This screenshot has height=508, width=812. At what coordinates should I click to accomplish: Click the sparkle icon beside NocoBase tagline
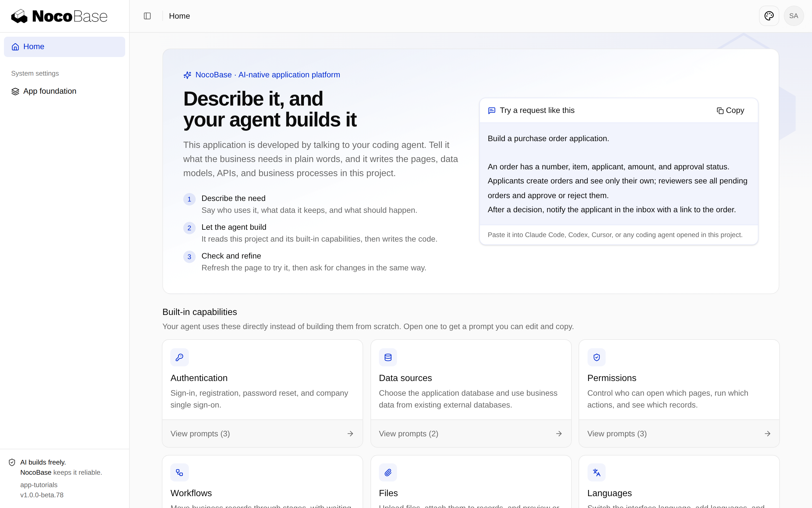187,75
